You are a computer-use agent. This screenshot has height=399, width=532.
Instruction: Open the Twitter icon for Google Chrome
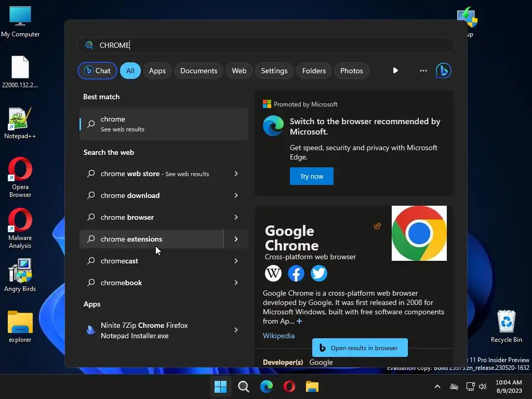pos(319,273)
